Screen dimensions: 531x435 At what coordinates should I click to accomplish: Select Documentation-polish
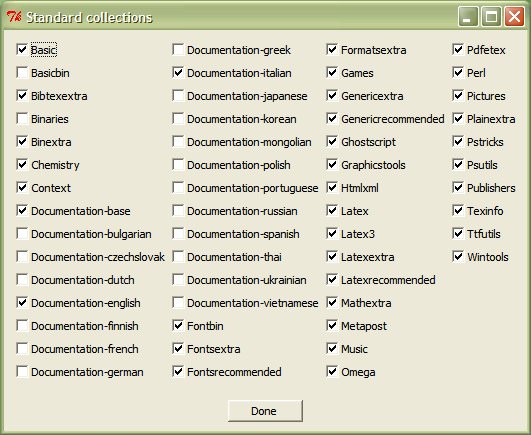click(178, 165)
